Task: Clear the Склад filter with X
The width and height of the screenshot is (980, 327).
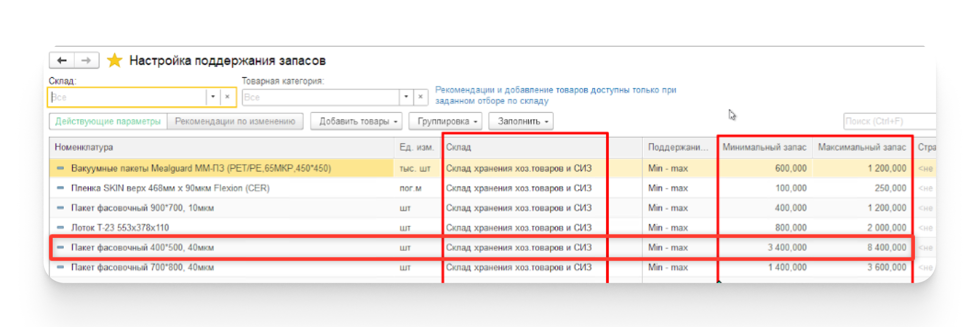Action: 227,97
